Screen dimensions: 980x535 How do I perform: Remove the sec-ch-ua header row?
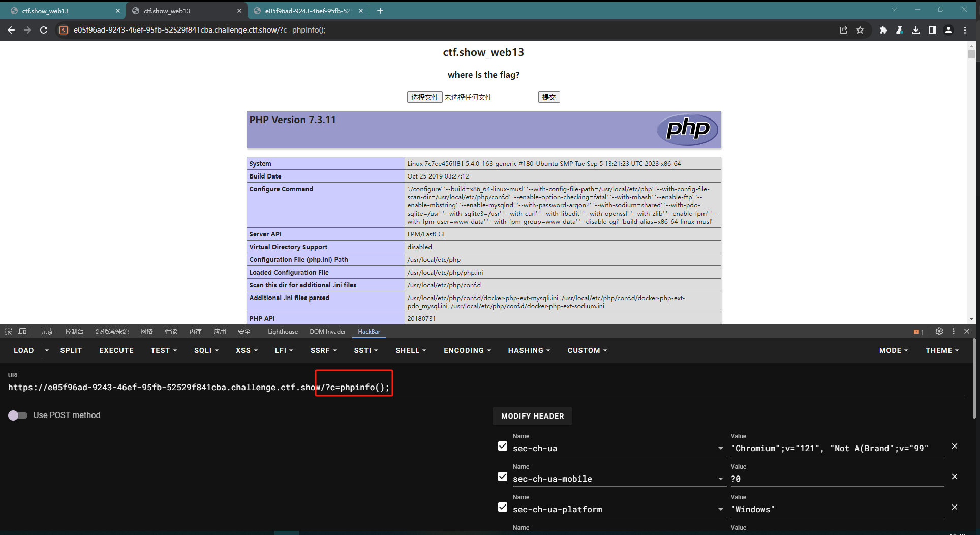pyautogui.click(x=955, y=446)
